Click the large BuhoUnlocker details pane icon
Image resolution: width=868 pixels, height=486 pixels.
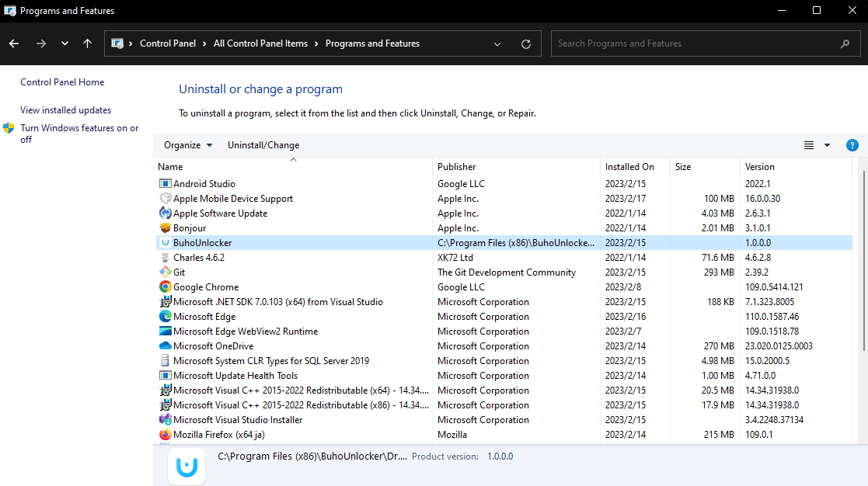186,466
